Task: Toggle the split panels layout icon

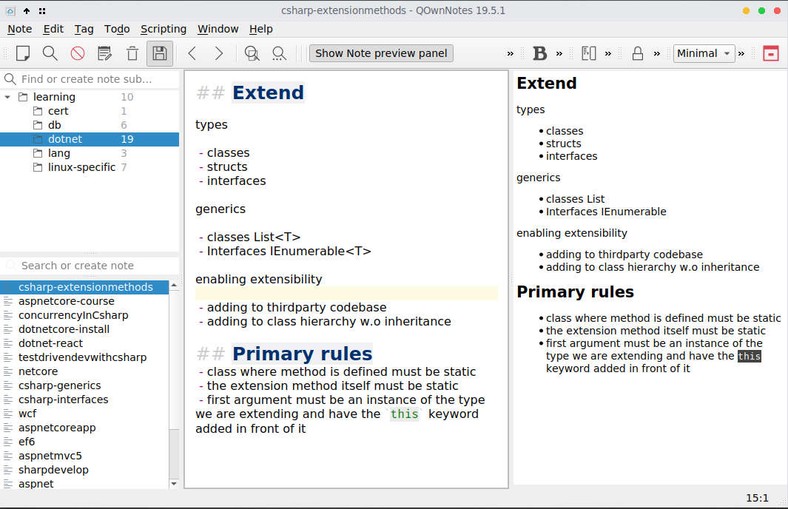Action: coord(589,53)
